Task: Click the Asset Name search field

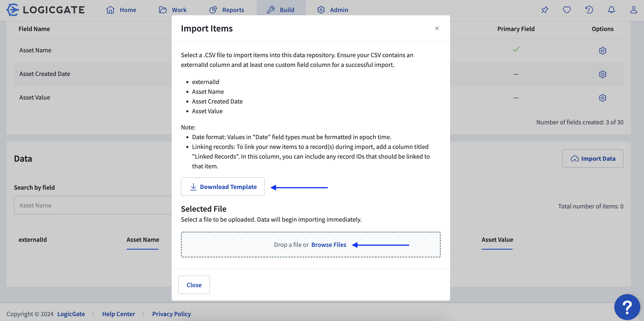Action: click(x=93, y=205)
